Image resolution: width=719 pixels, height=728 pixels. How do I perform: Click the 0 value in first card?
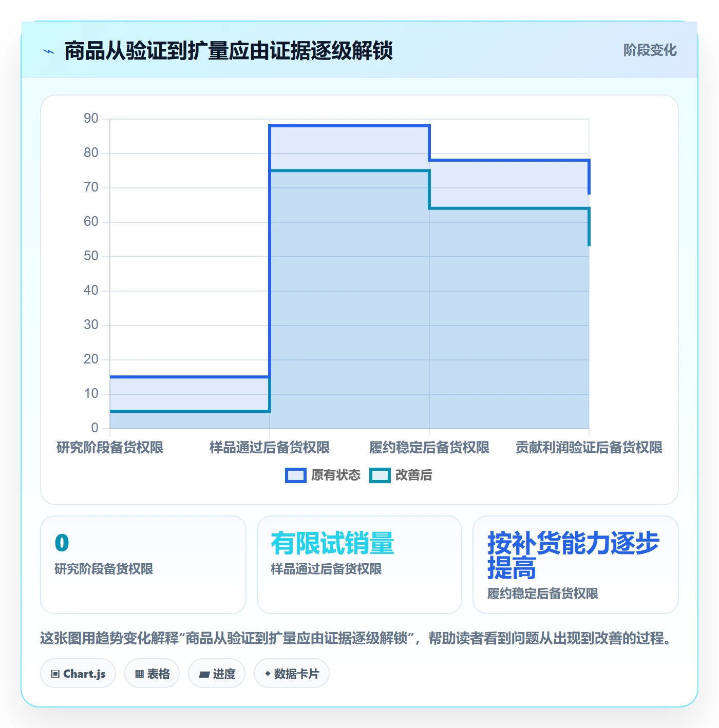[x=62, y=544]
